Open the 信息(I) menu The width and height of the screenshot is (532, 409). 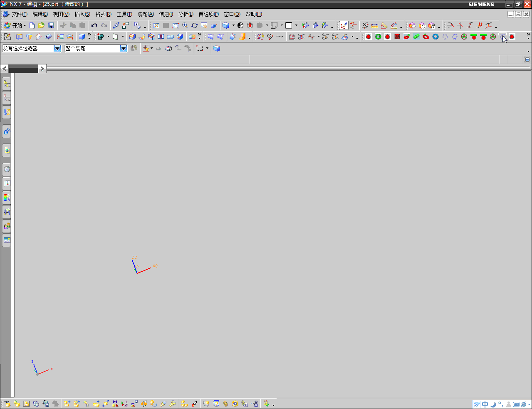166,14
